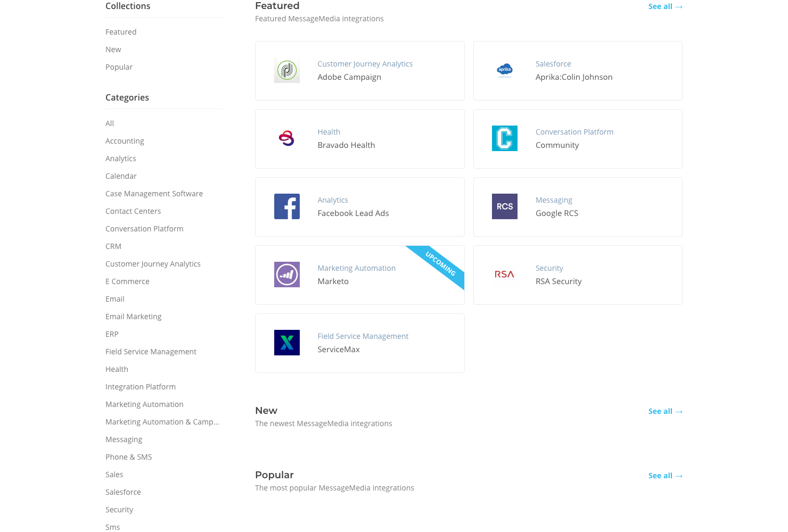Image resolution: width=788 pixels, height=532 pixels.
Task: Open Phone & SMS category
Action: tap(129, 457)
